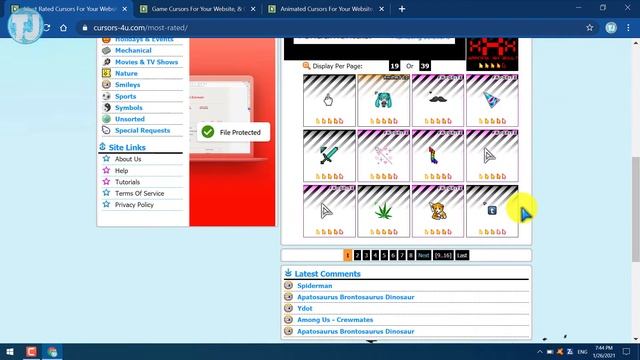This screenshot has height=360, width=640.
Task: Open the notification center icon
Action: tap(626, 351)
